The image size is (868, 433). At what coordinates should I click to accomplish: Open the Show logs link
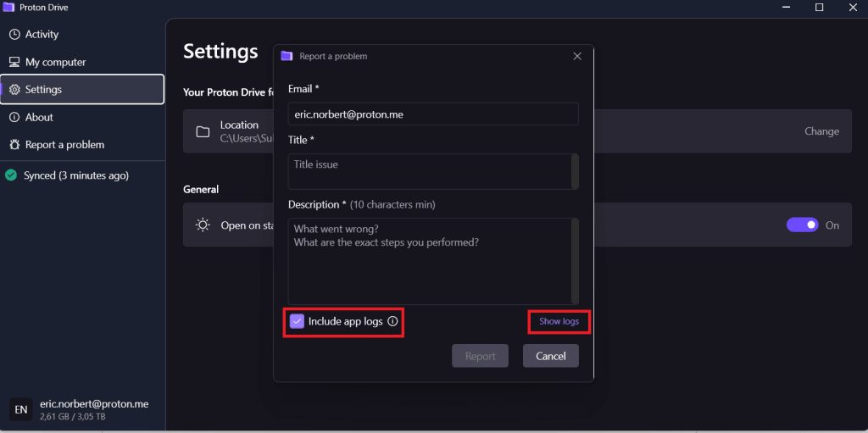[x=559, y=322]
